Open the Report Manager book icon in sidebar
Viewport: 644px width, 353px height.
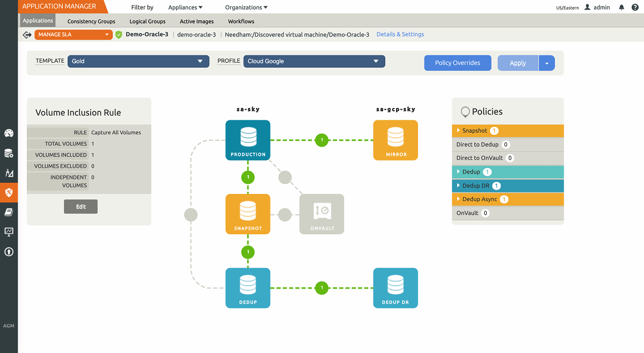[9, 212]
